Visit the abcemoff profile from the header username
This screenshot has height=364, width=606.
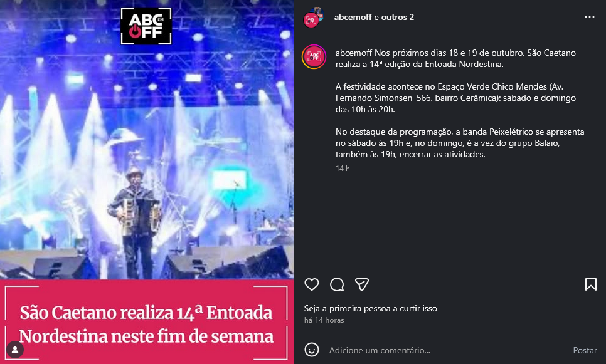tap(353, 17)
